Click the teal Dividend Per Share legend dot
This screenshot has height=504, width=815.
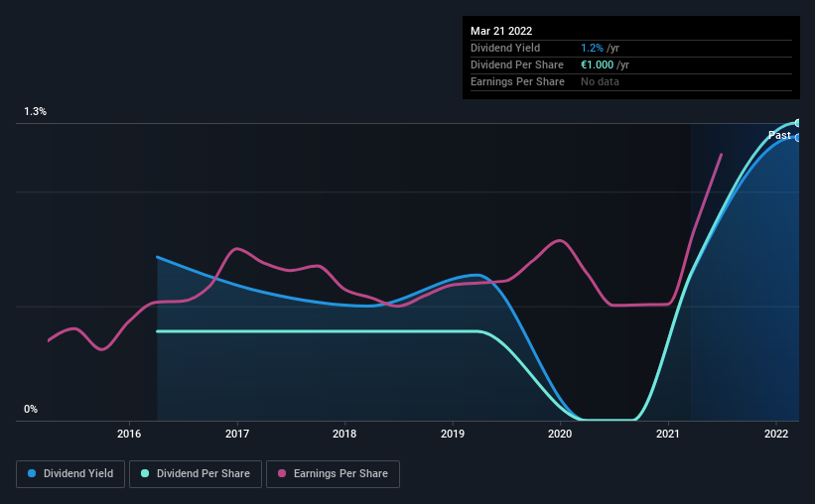pyautogui.click(x=145, y=473)
